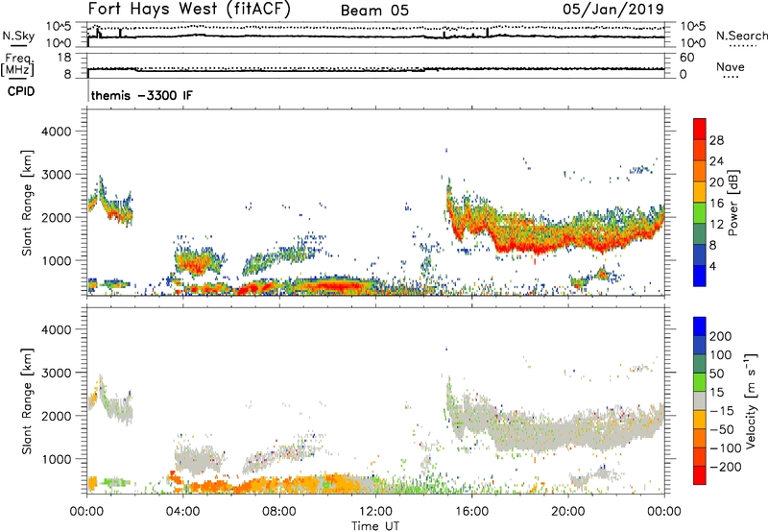Image resolution: width=768 pixels, height=532 pixels.
Task: Click the 'Power [dB]' colorbar title
Action: click(x=732, y=203)
